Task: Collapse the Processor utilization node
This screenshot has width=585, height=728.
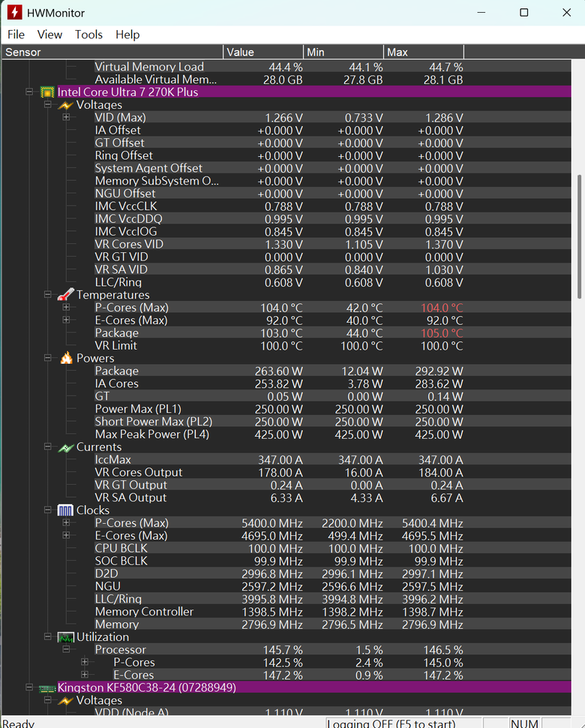Action: [x=66, y=649]
